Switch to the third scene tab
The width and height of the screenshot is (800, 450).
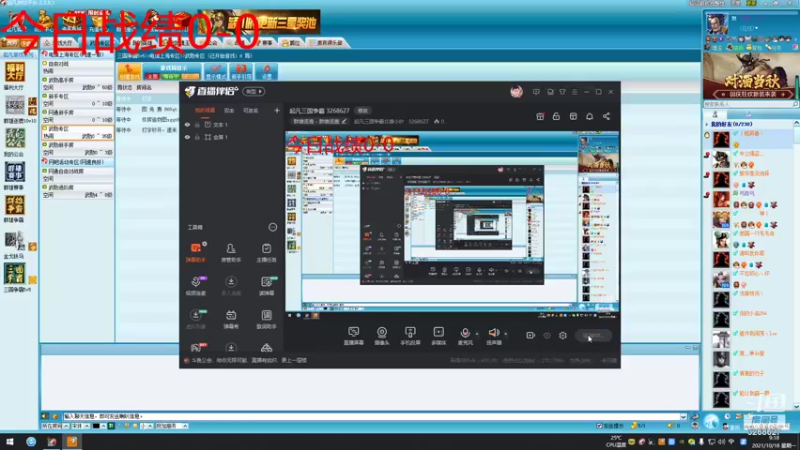click(x=250, y=110)
